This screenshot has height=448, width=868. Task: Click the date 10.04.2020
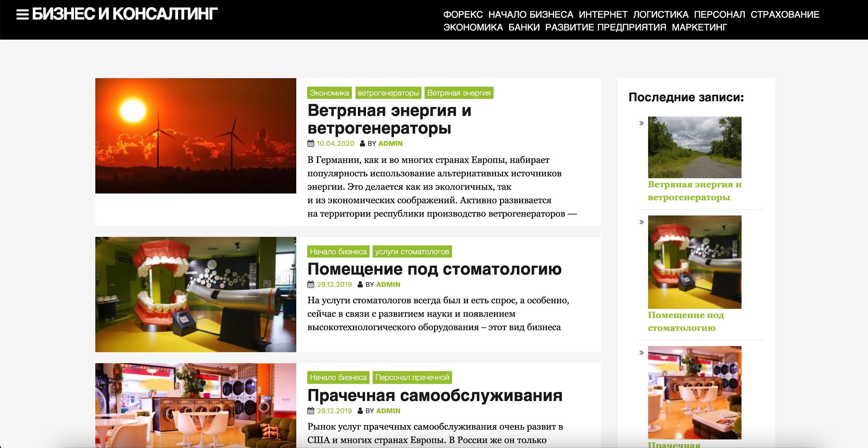pos(335,144)
